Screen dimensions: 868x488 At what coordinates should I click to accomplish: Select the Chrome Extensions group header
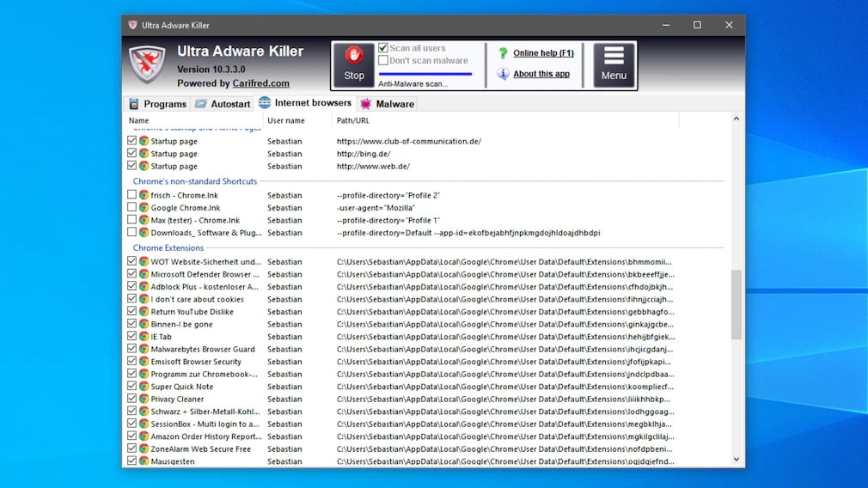168,248
